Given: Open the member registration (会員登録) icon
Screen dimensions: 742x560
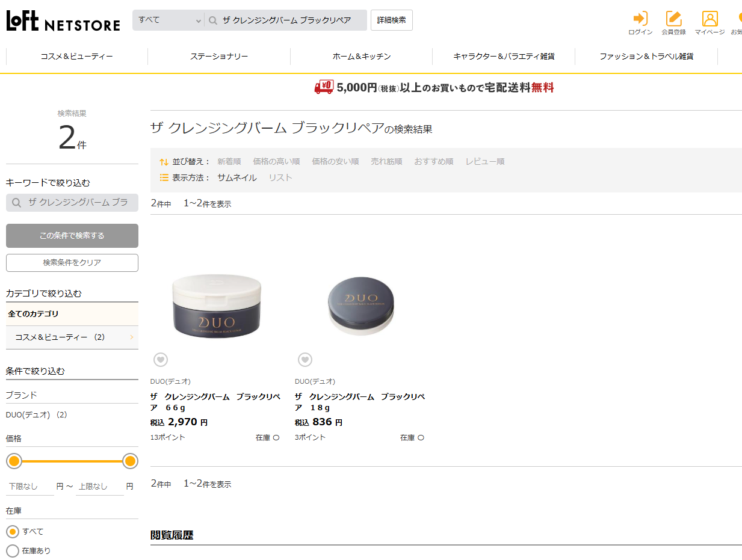Looking at the screenshot, I should [674, 19].
